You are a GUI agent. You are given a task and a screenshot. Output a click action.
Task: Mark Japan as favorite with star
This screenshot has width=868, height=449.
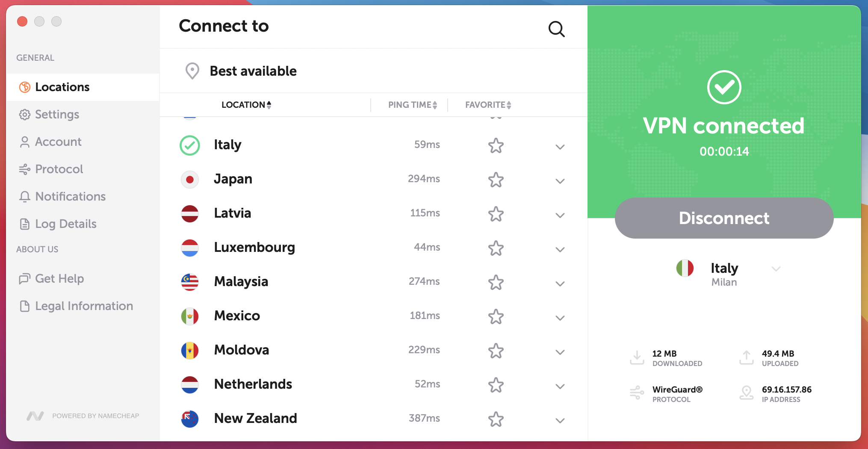point(496,180)
